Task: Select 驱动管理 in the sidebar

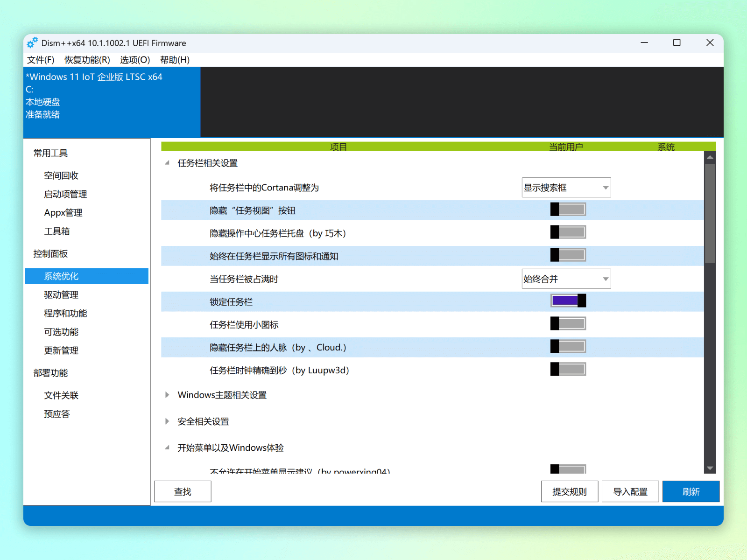Action: point(61,295)
